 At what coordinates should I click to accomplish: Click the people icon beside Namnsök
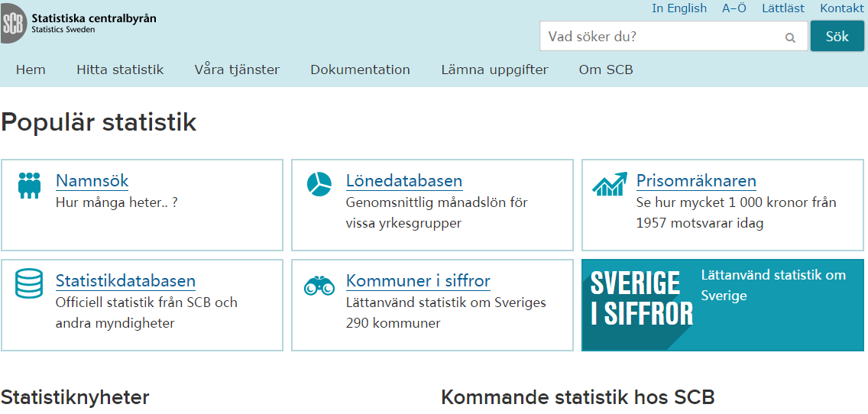click(x=29, y=186)
